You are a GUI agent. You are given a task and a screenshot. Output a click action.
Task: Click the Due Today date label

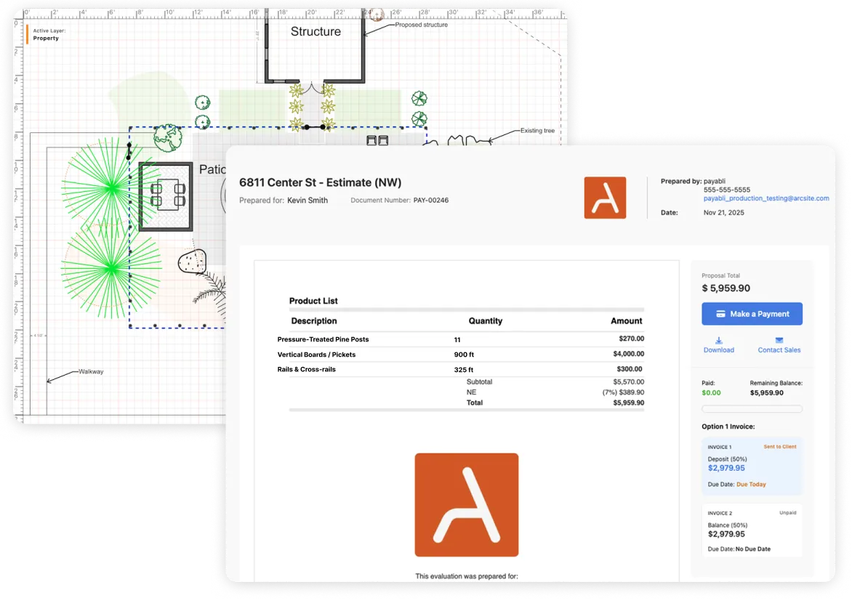coord(751,485)
